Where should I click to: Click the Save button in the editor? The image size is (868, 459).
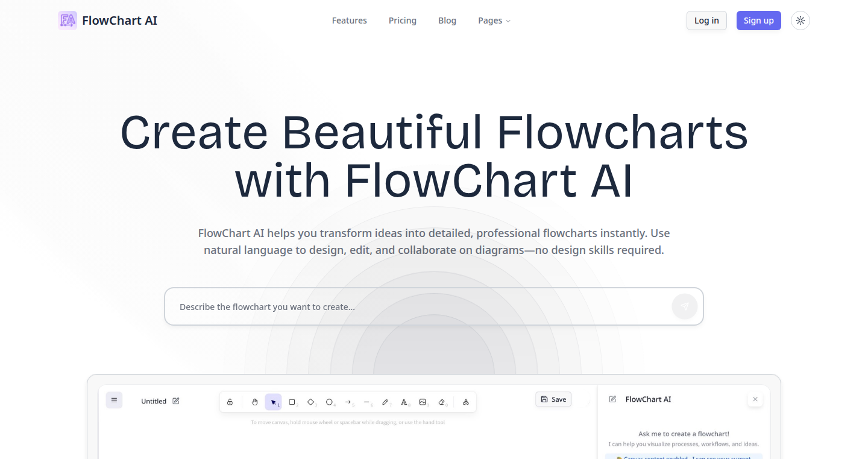tap(553, 399)
